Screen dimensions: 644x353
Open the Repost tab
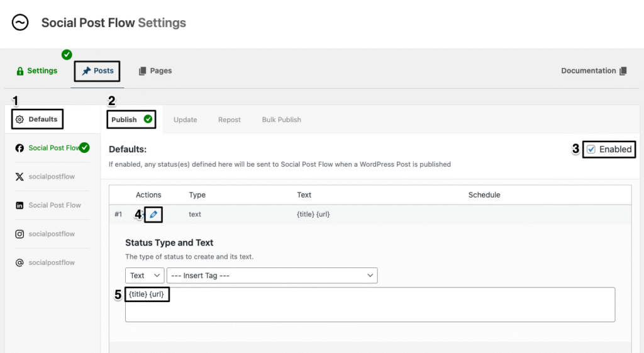[x=229, y=120]
